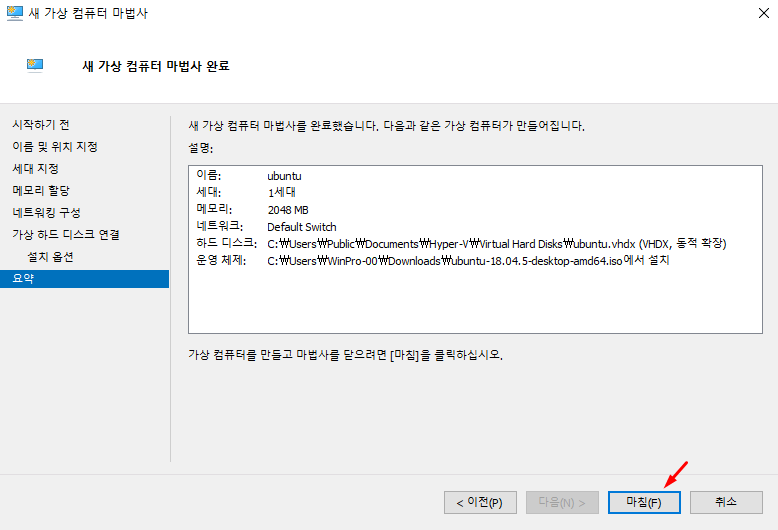Image resolution: width=778 pixels, height=530 pixels.
Task: Click the wizard icon in the title bar
Action: click(x=15, y=13)
